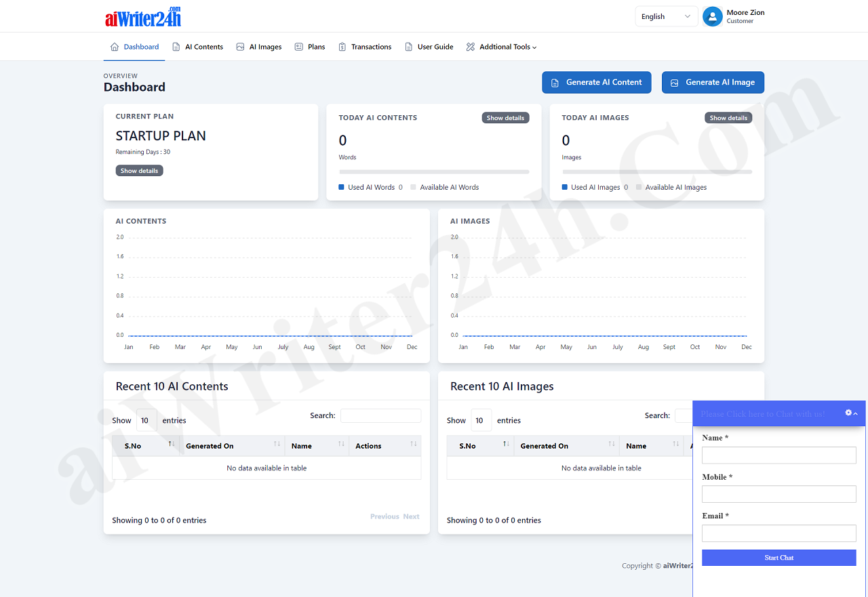Image resolution: width=868 pixels, height=597 pixels.
Task: Click the User Guide document icon
Action: [x=408, y=47]
